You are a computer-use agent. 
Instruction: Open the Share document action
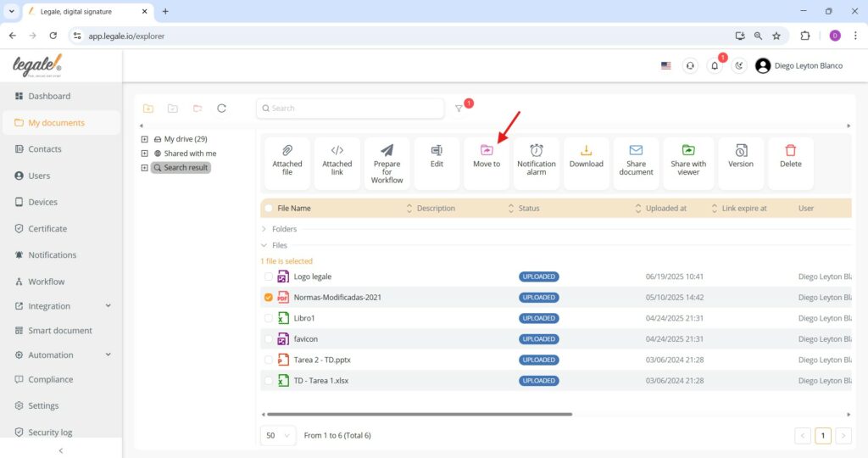(x=636, y=162)
